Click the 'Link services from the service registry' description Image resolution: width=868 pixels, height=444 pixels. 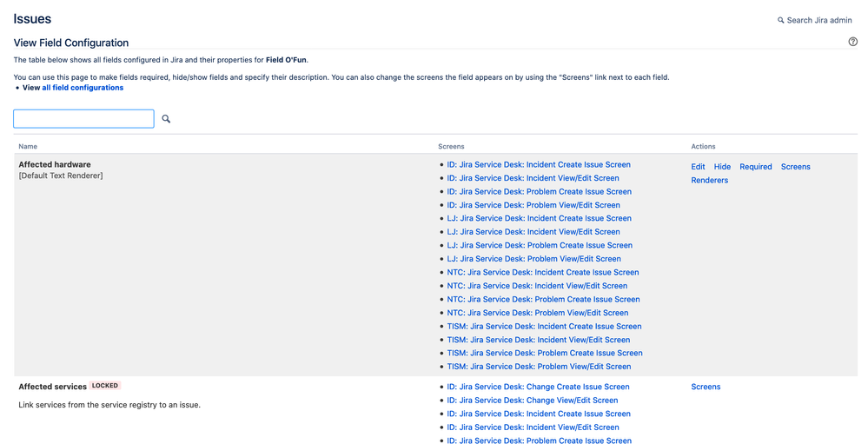[109, 405]
